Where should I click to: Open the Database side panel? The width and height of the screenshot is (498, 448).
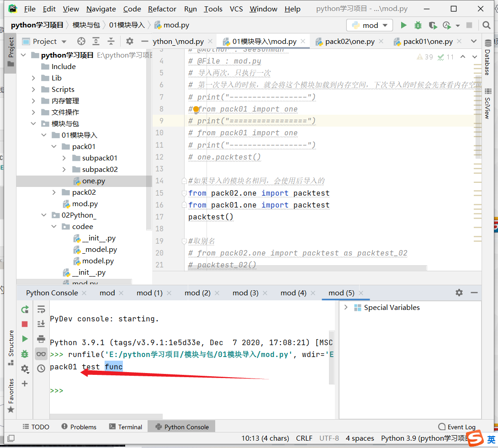(488, 57)
